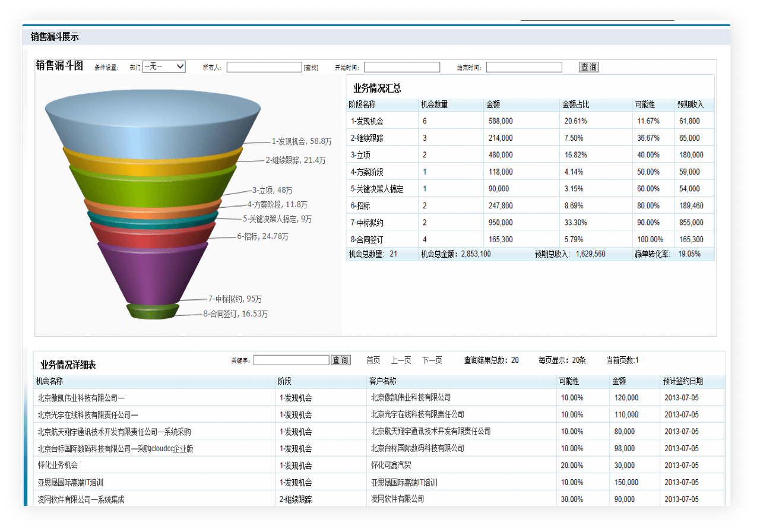Click 客户名称 detail table header
Image resolution: width=760 pixels, height=532 pixels.
[x=382, y=381]
